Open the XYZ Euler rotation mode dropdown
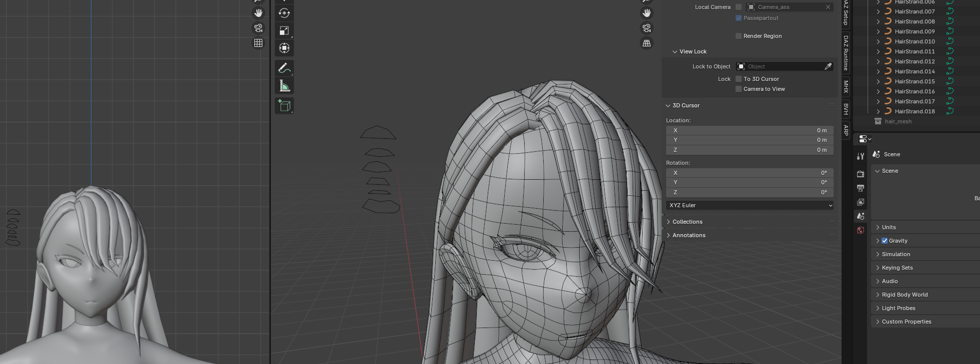This screenshot has height=364, width=980. (x=750, y=205)
